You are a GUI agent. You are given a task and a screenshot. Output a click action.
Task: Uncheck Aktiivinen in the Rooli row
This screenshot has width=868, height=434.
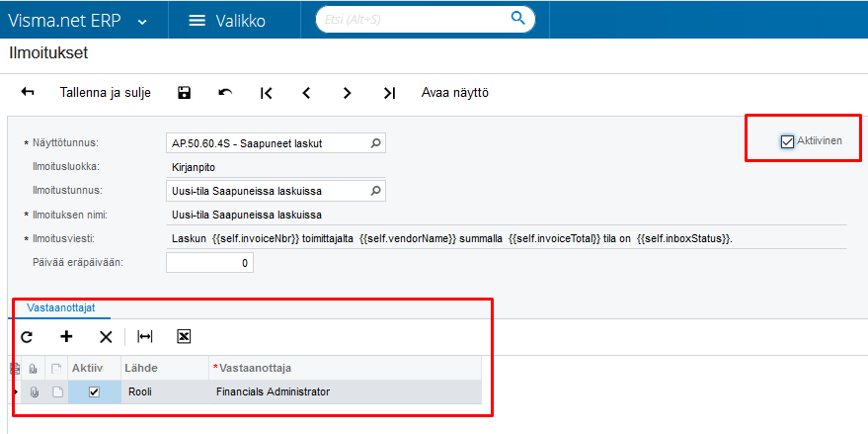[x=94, y=392]
